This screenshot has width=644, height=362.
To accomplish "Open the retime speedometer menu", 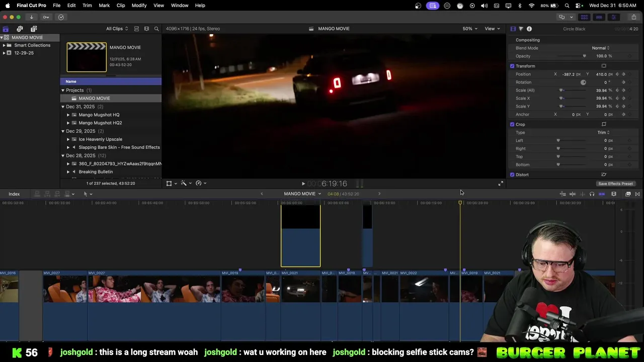I will click(x=201, y=184).
